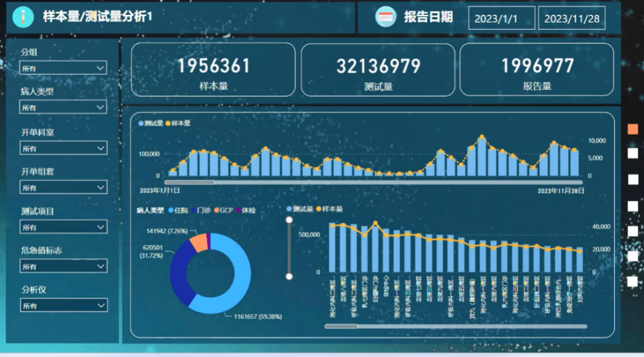This screenshot has height=357, width=644.
Task: Select the 报告量 card showing 1996977
Action: [x=537, y=69]
